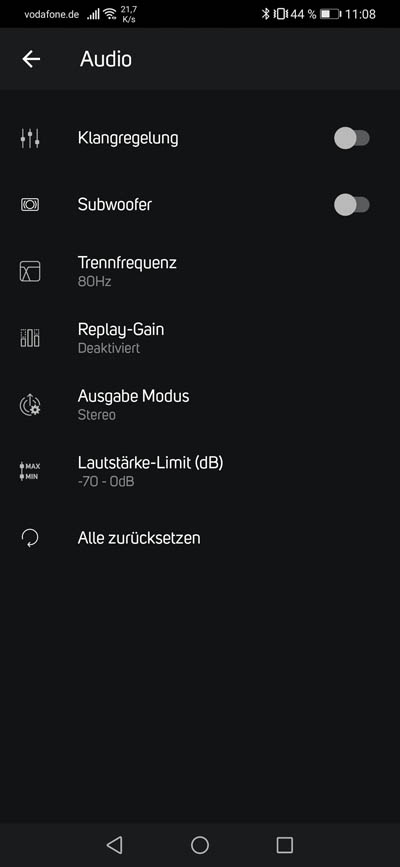Enable the Klangregelung toggle switch
The image size is (400, 867).
(351, 138)
